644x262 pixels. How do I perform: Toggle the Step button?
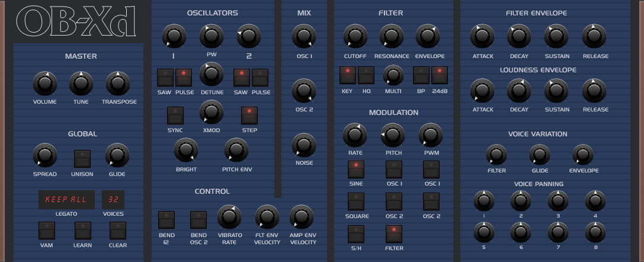pos(249,116)
